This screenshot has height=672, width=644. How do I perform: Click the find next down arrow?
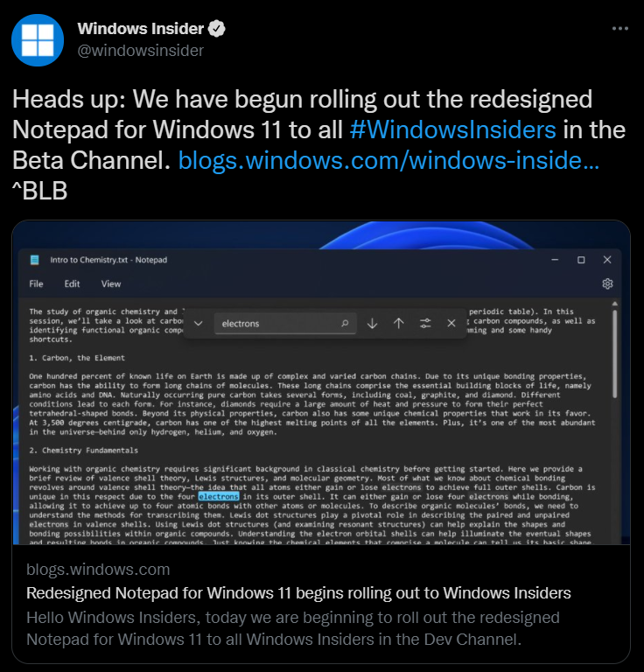click(373, 323)
